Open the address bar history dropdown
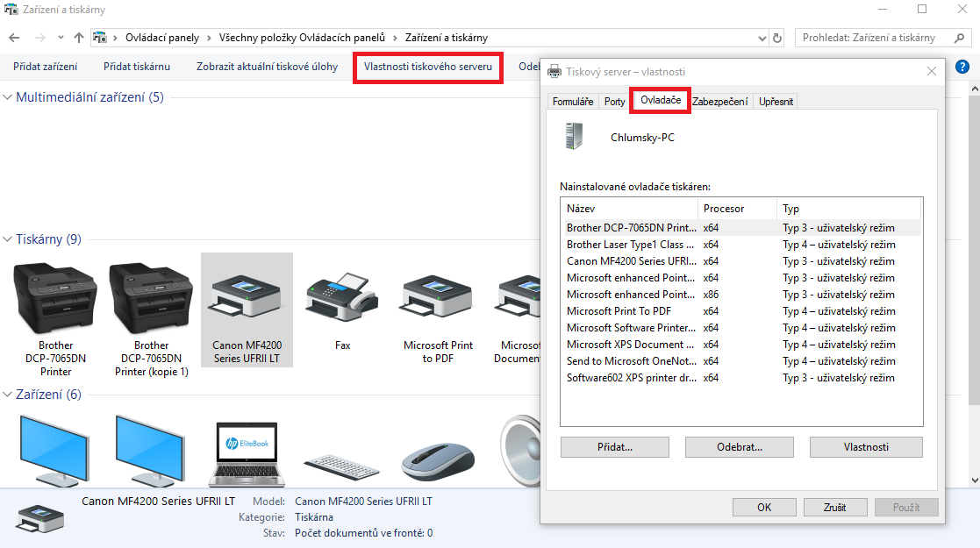This screenshot has height=548, width=980. click(x=762, y=38)
